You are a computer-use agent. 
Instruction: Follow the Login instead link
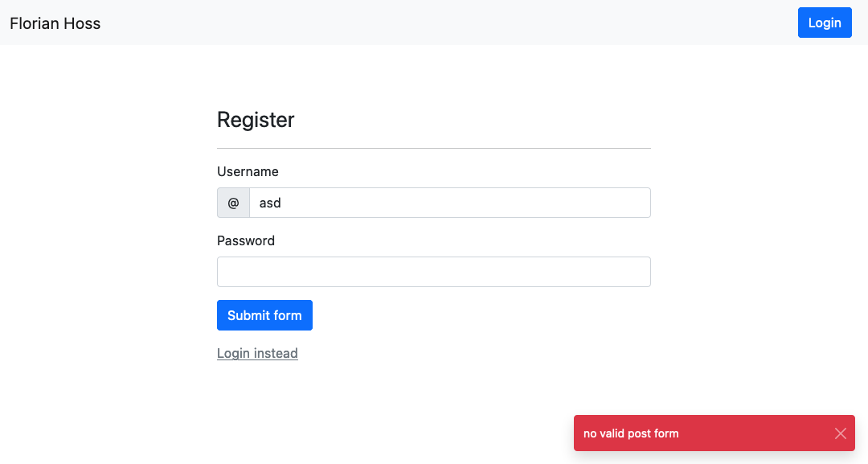(x=257, y=353)
